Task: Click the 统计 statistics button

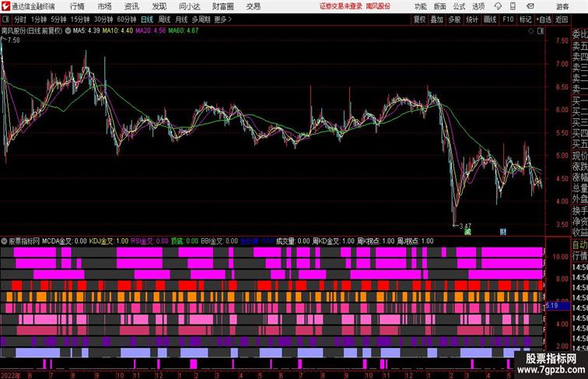Action: coord(472,19)
